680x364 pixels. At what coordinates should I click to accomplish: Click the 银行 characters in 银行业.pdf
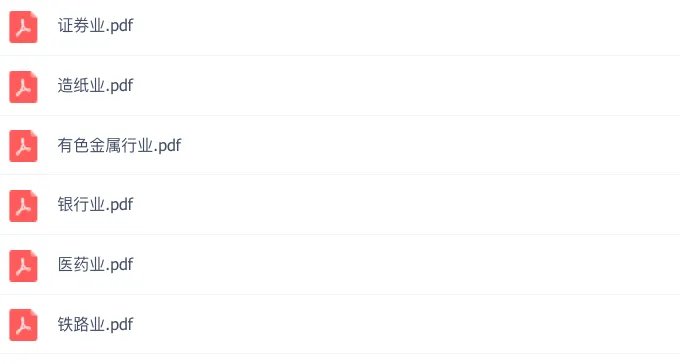(x=73, y=204)
